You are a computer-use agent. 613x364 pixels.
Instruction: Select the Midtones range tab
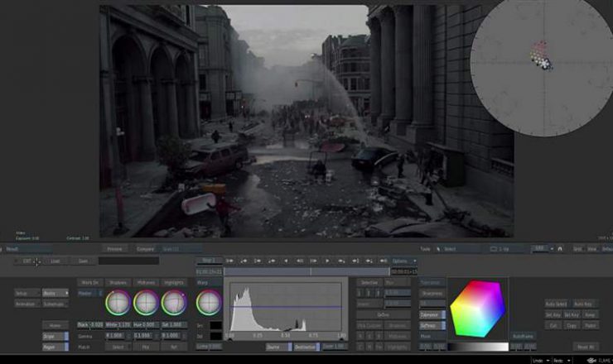tap(146, 282)
